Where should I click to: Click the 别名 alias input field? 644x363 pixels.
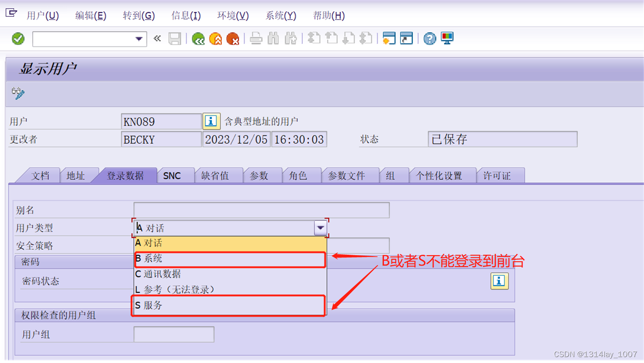pyautogui.click(x=262, y=210)
